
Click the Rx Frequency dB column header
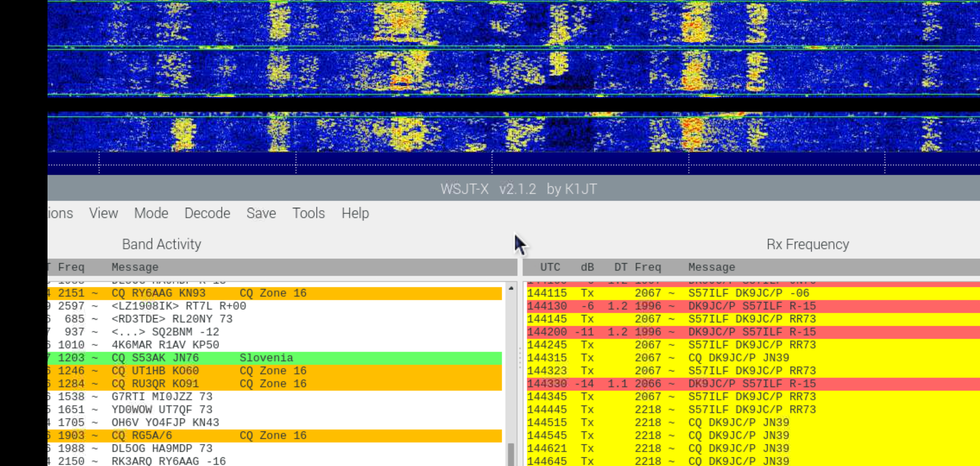tap(587, 268)
